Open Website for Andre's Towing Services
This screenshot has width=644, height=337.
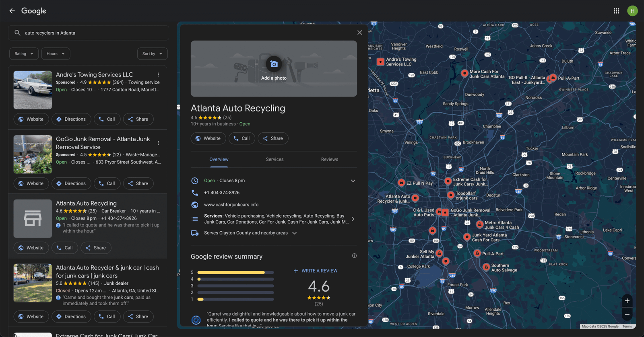click(x=31, y=119)
